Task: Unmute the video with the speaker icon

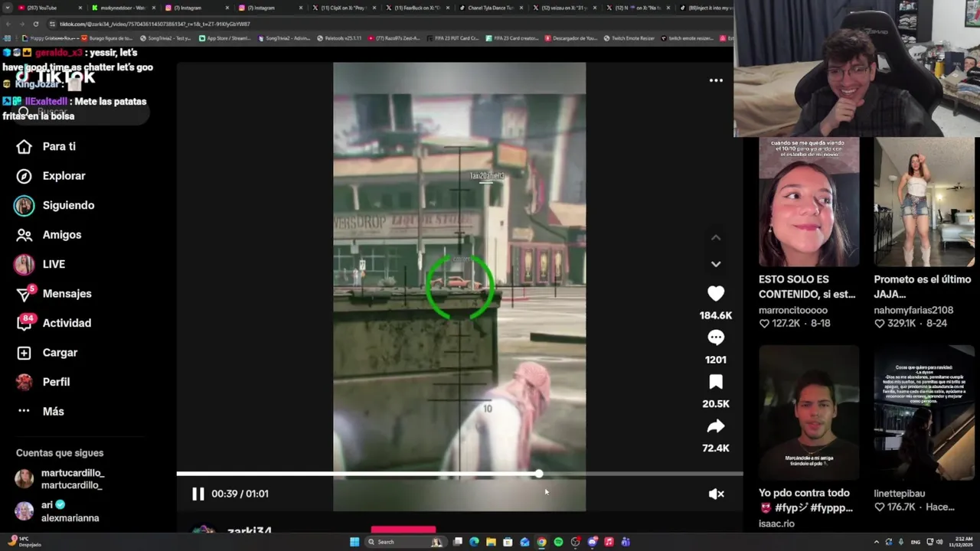Action: 716,494
